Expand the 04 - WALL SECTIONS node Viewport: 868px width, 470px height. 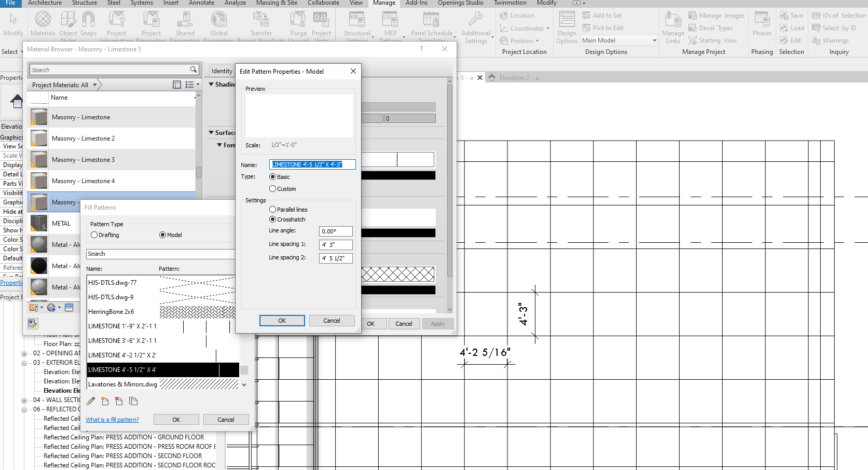click(x=24, y=399)
